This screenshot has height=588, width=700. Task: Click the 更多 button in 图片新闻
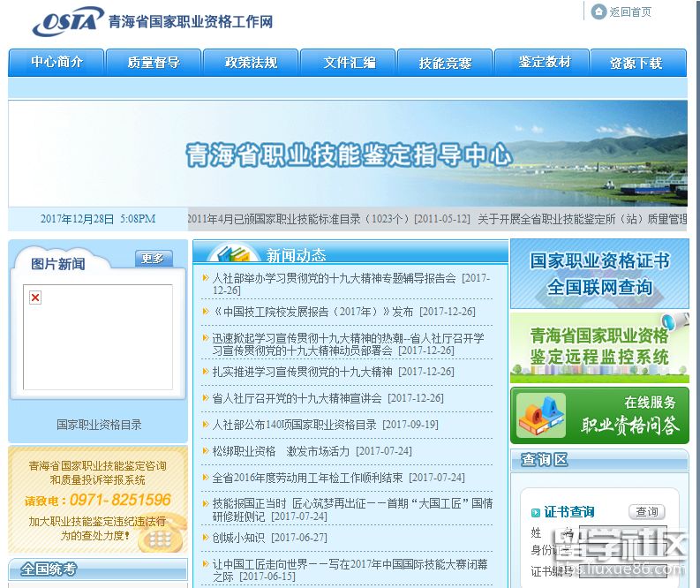click(154, 258)
